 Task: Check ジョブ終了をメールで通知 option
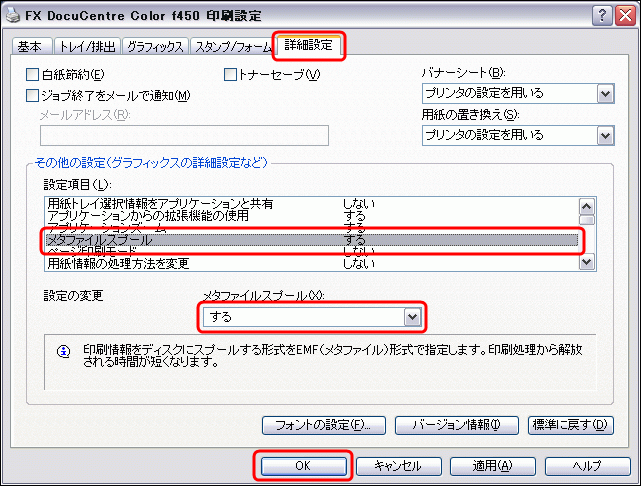[32, 95]
